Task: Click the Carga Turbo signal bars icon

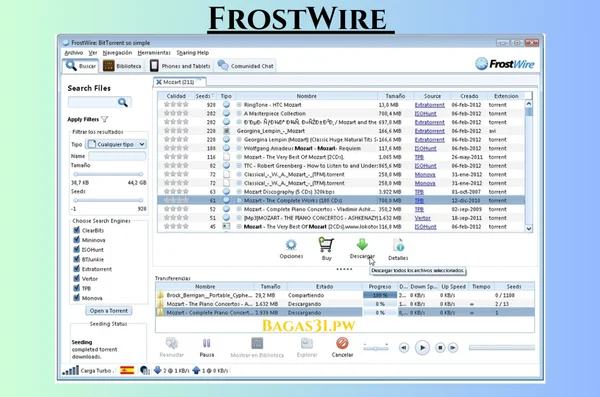Action: coord(70,370)
